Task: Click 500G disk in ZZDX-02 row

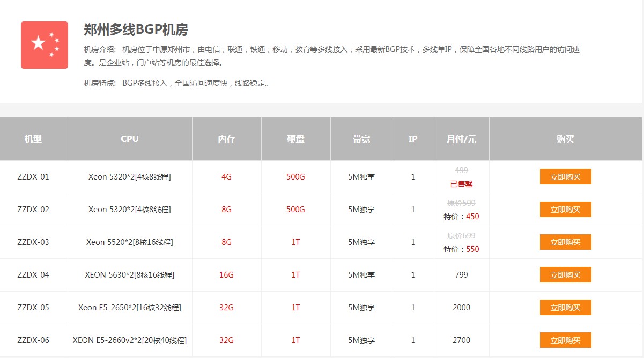Action: (295, 210)
